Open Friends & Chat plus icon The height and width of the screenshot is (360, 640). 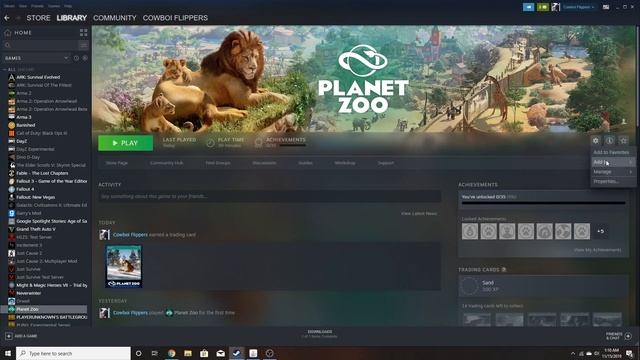[628, 336]
